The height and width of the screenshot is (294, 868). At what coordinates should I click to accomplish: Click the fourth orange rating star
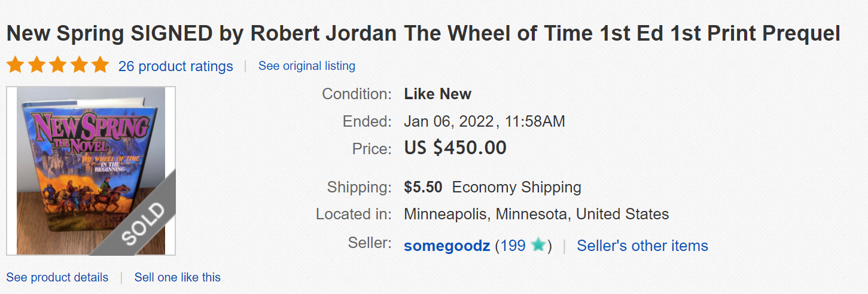click(79, 65)
